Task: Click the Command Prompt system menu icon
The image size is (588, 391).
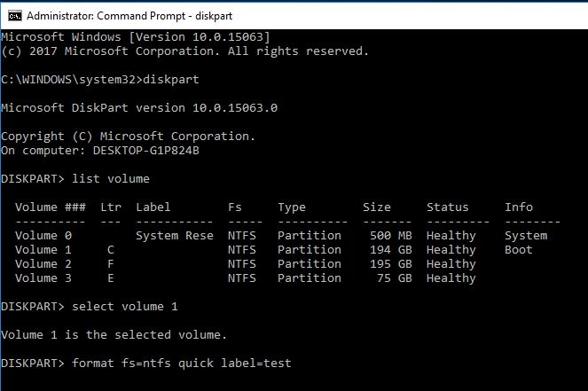Action: (x=12, y=15)
